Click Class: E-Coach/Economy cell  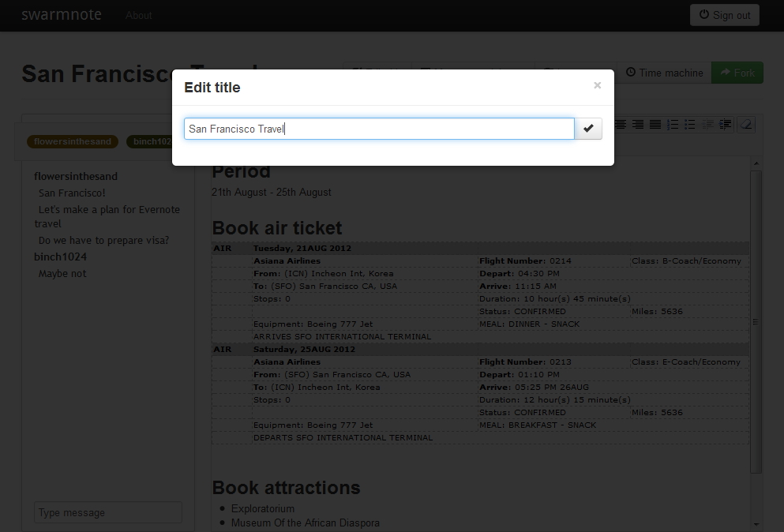[x=689, y=362]
